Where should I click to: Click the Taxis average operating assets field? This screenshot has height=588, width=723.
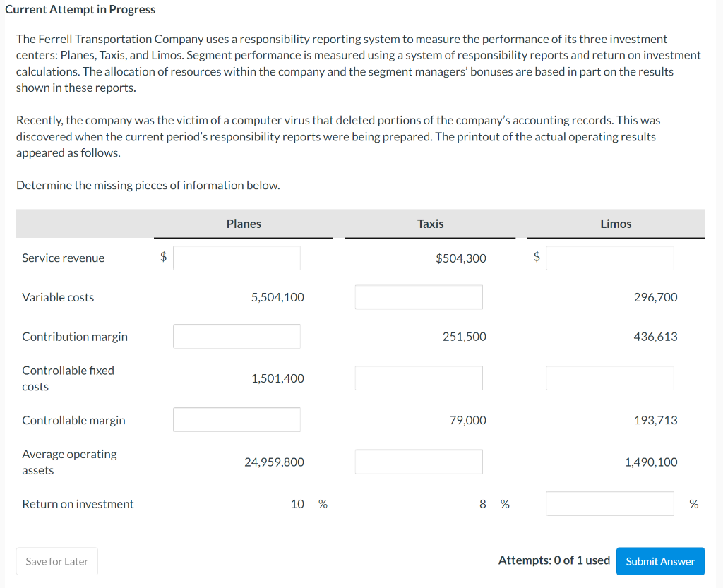click(419, 462)
